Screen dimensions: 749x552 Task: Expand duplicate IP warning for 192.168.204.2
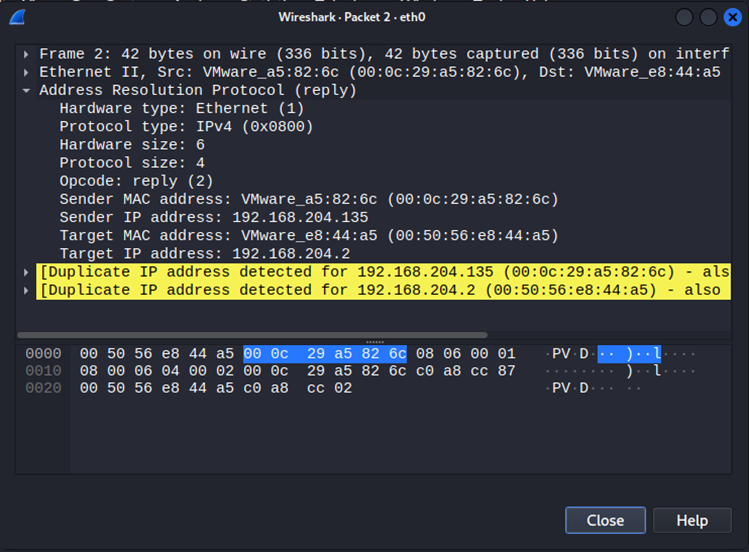[x=27, y=290]
